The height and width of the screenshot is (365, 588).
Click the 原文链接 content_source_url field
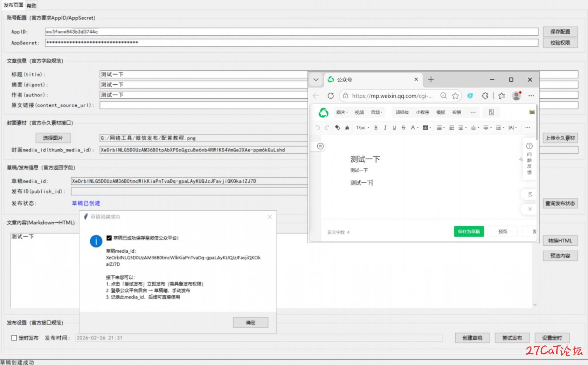(x=203, y=105)
